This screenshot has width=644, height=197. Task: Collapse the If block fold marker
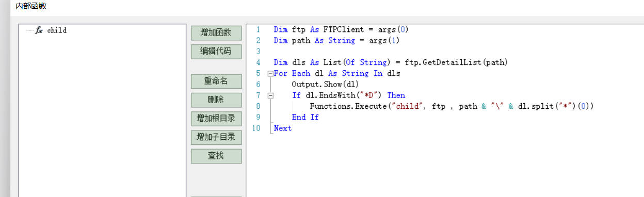pyautogui.click(x=270, y=95)
